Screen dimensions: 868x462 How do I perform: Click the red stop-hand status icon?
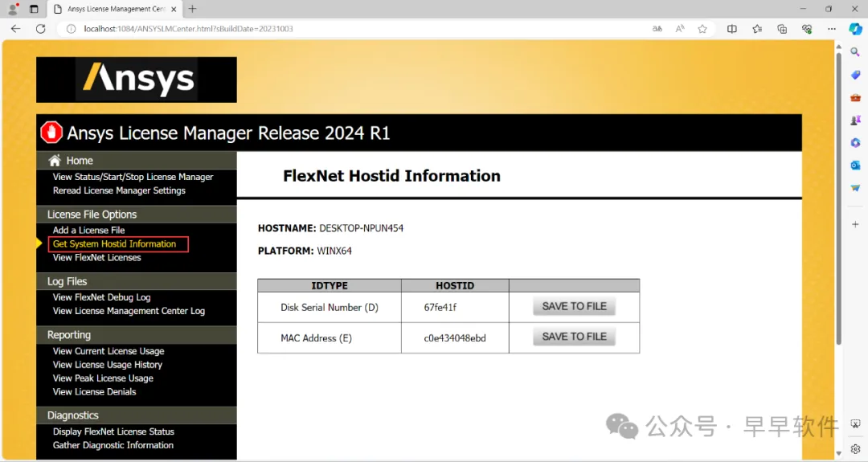(51, 133)
